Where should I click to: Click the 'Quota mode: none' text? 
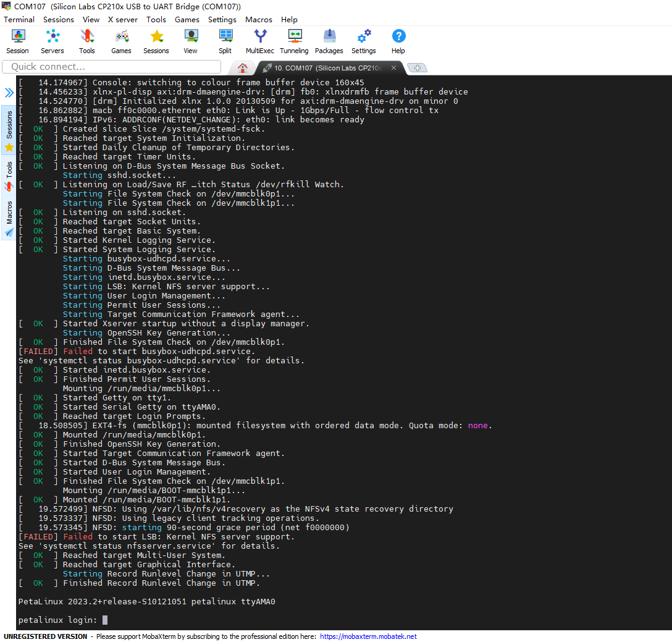(x=450, y=426)
